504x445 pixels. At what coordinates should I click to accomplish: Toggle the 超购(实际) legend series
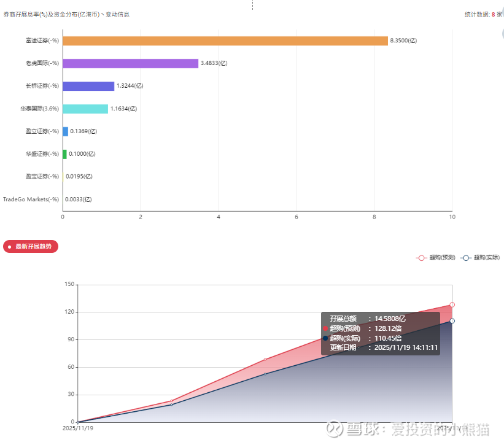480,257
